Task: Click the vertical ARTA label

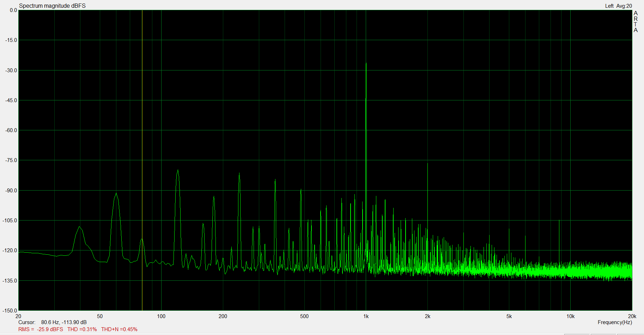Action: [636, 21]
